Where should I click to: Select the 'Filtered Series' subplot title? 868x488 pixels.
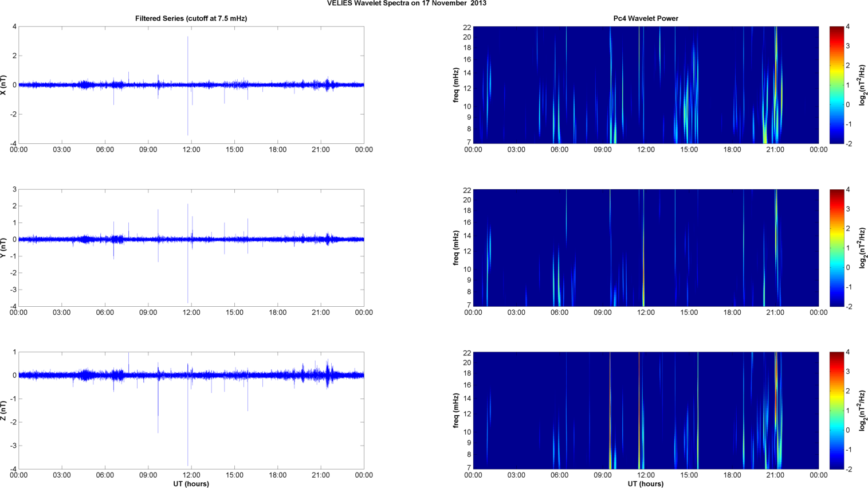pos(191,18)
